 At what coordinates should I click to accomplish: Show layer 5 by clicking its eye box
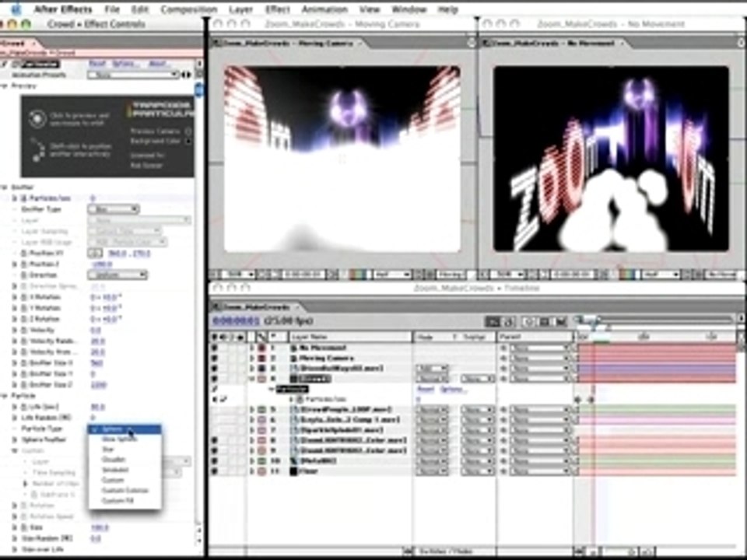215,410
